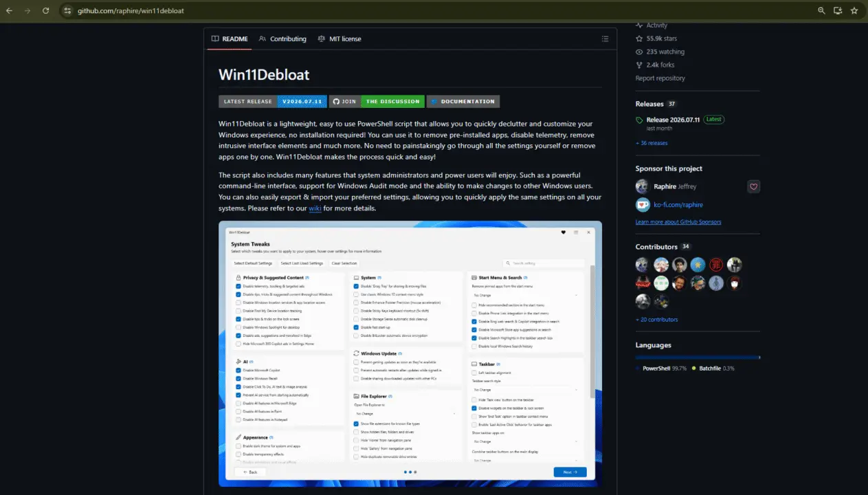Click the help icon beside System heading
The image size is (868, 495).
[380, 278]
